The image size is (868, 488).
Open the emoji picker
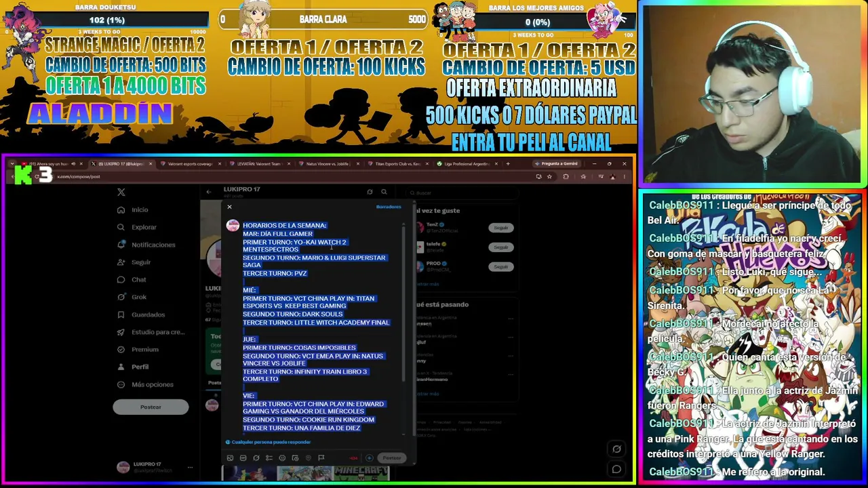point(282,458)
